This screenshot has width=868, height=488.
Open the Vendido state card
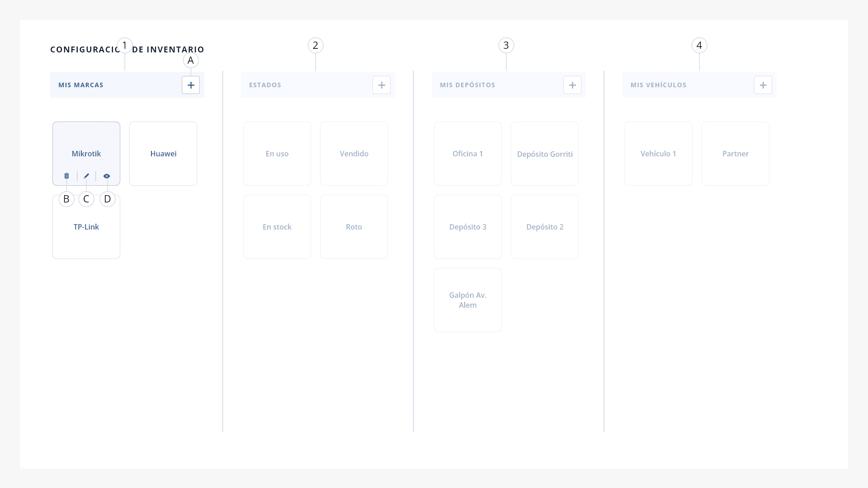pyautogui.click(x=354, y=154)
